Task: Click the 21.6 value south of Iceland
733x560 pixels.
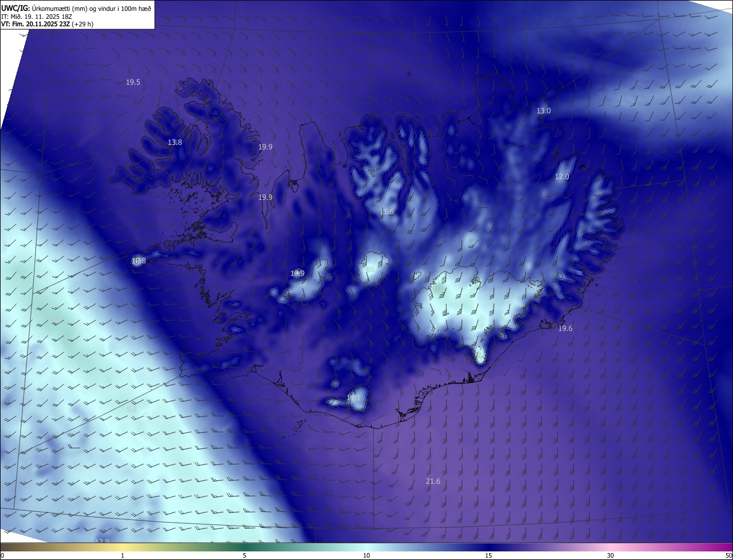Action: pos(433,482)
